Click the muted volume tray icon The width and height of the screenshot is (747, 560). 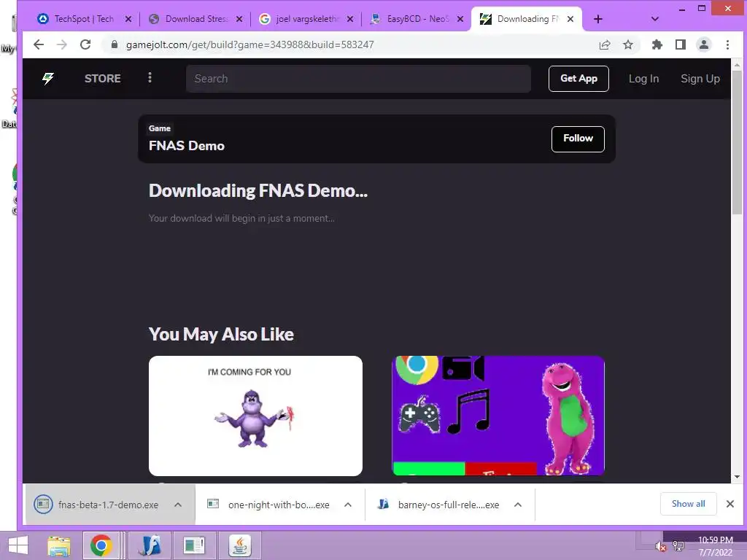pos(660,546)
